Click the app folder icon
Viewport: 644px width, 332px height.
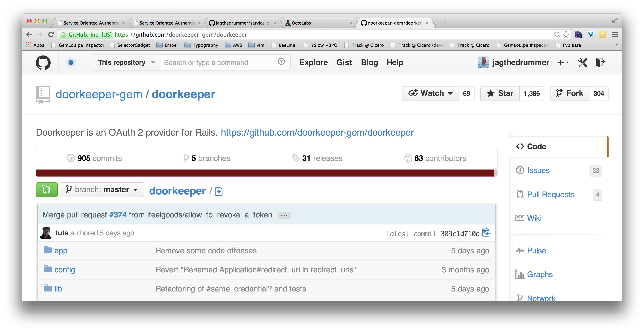click(48, 250)
